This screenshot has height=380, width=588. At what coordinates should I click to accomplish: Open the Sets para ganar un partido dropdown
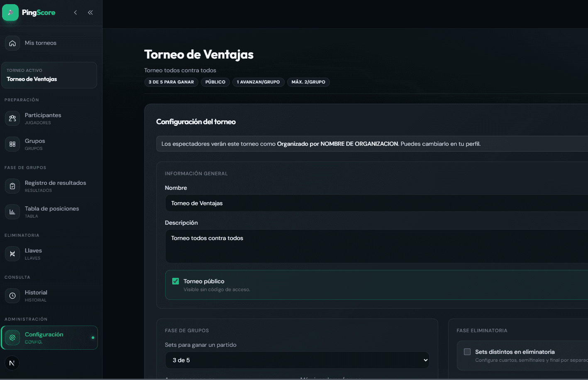[x=297, y=360]
